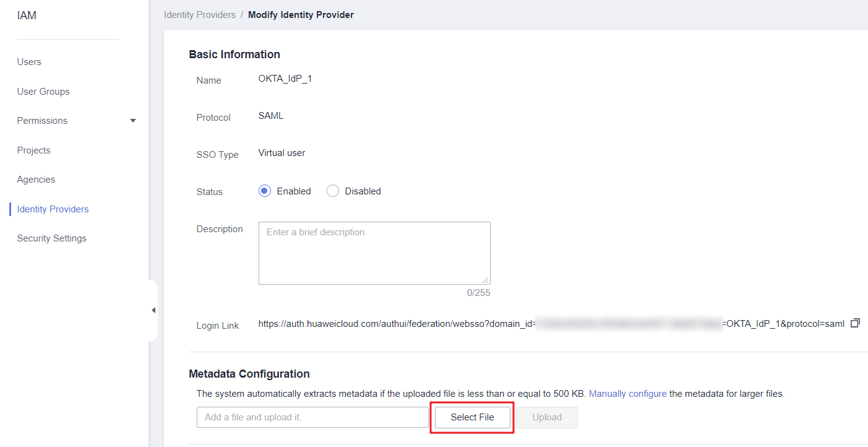The image size is (868, 447).
Task: Open User Groups in the sidebar
Action: [43, 92]
